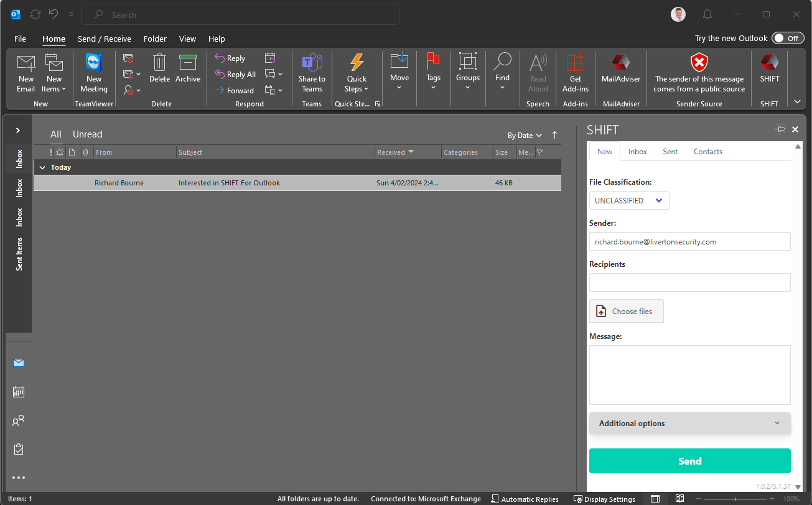812x505 pixels.
Task: Open the Calendar view icon
Action: pyautogui.click(x=19, y=392)
